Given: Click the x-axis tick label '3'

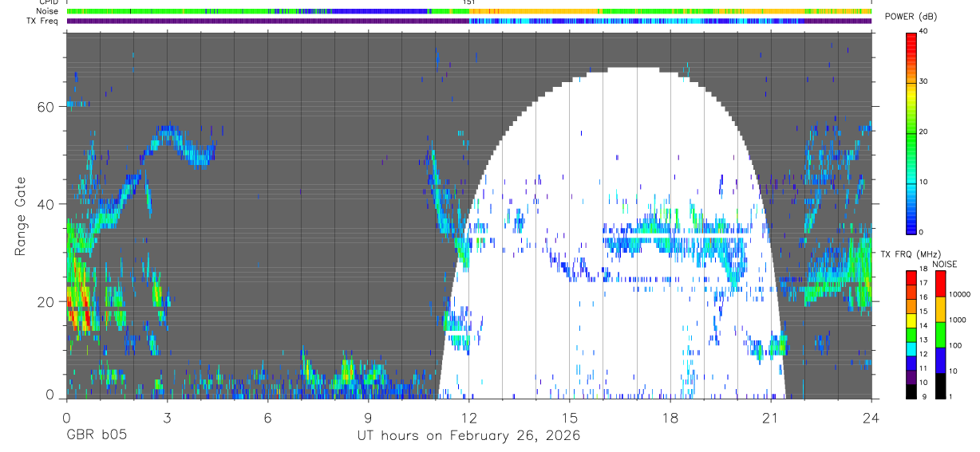Looking at the screenshot, I should (x=167, y=417).
